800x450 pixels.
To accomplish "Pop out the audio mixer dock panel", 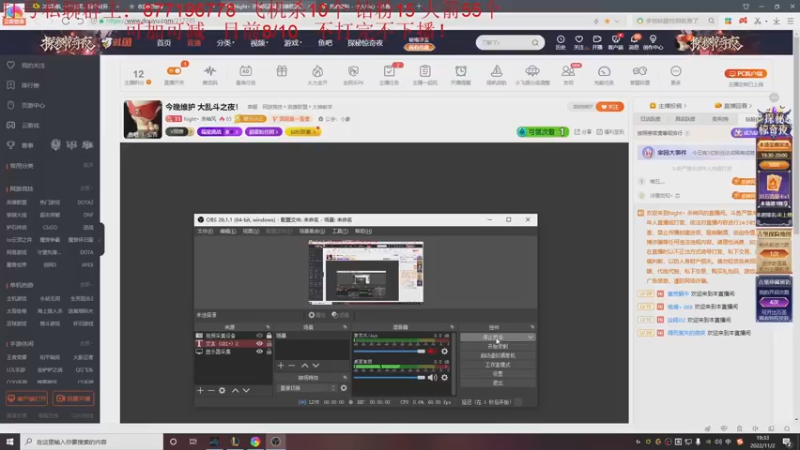I will pos(452,327).
